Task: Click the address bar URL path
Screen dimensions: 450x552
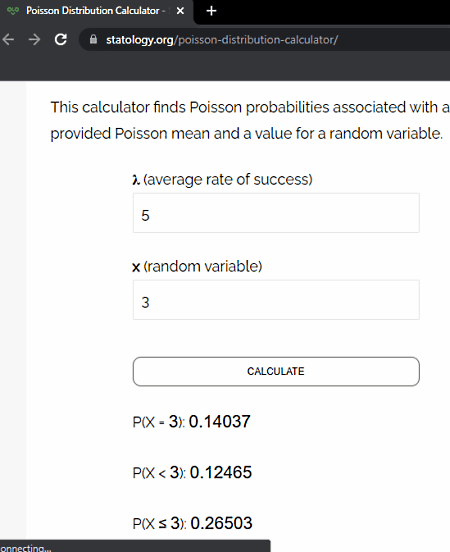Action: pyautogui.click(x=256, y=40)
